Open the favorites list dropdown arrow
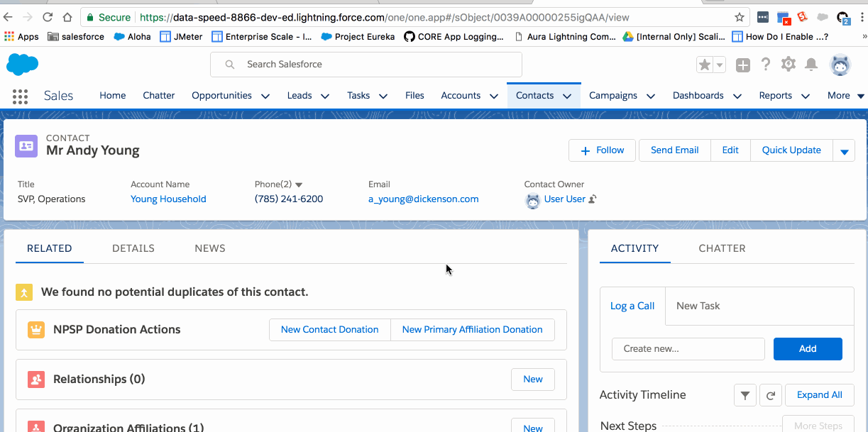The image size is (868, 432). click(720, 65)
